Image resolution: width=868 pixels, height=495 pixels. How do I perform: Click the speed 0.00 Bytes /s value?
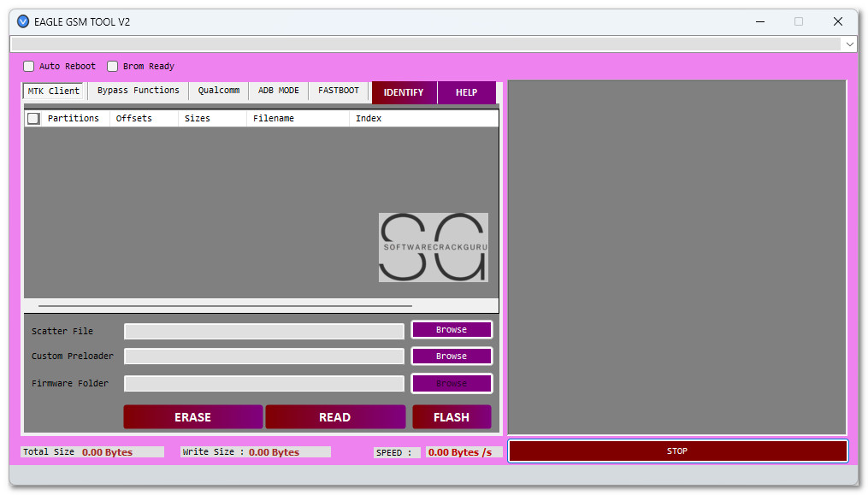(x=460, y=453)
